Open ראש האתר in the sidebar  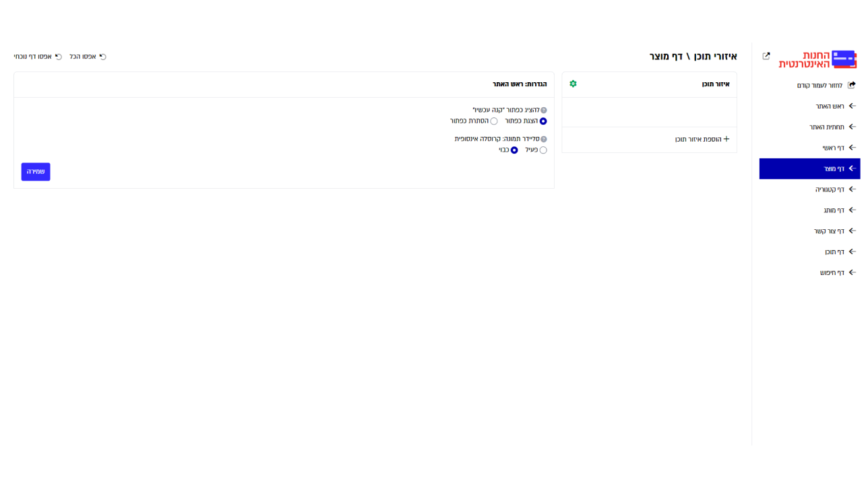pyautogui.click(x=835, y=106)
